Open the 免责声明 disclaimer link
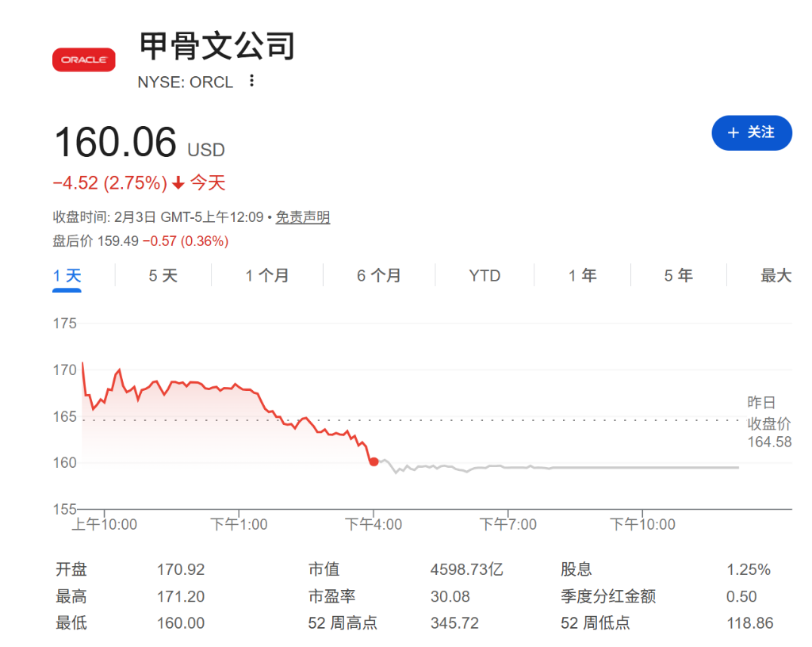This screenshot has height=647, width=812. point(302,217)
